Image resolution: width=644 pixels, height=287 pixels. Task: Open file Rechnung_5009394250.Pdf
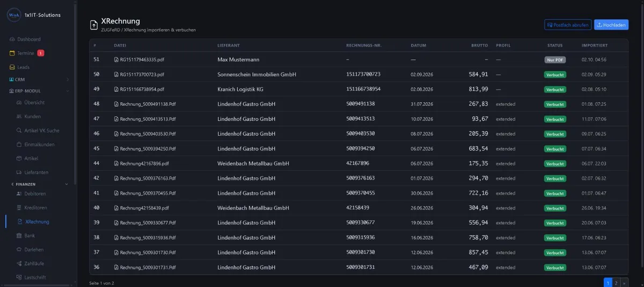tap(148, 148)
